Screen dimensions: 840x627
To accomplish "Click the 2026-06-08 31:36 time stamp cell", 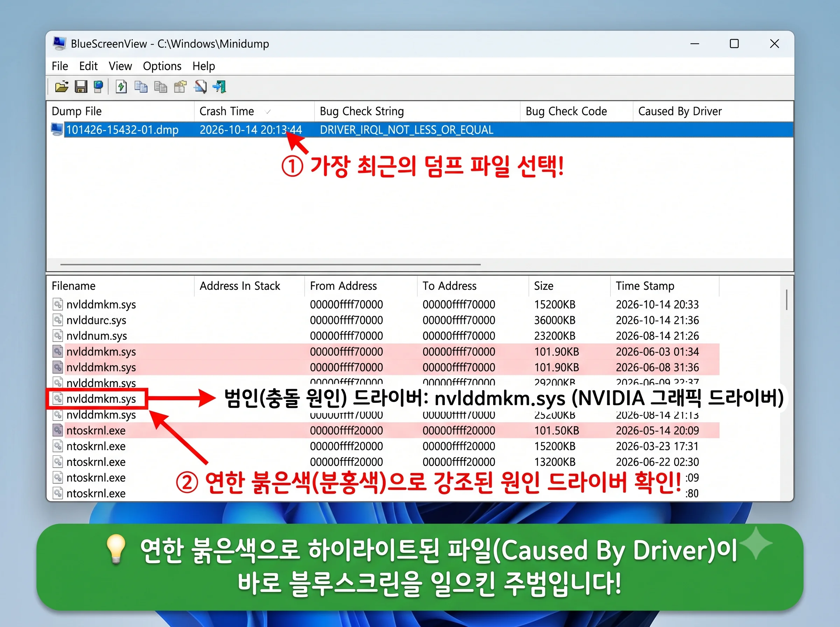I will (657, 367).
